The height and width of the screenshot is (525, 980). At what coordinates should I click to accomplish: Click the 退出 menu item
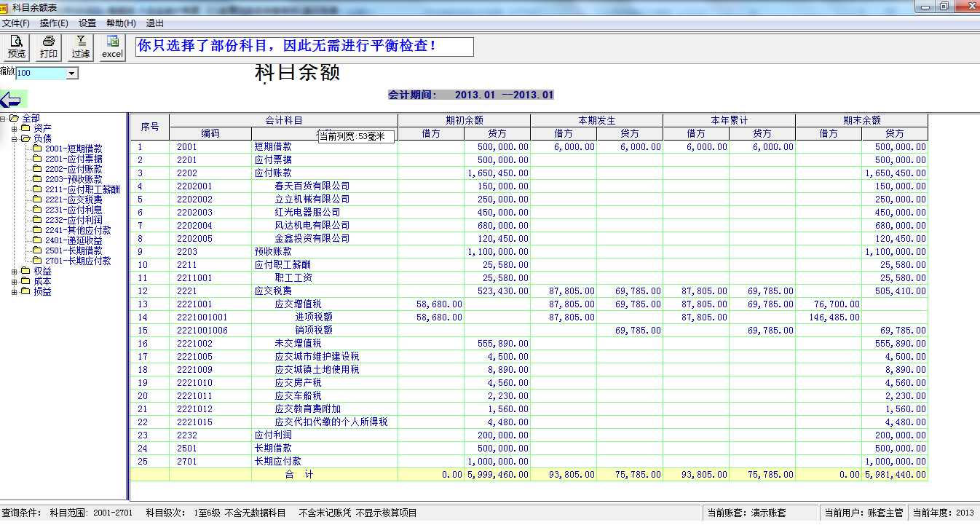click(154, 23)
